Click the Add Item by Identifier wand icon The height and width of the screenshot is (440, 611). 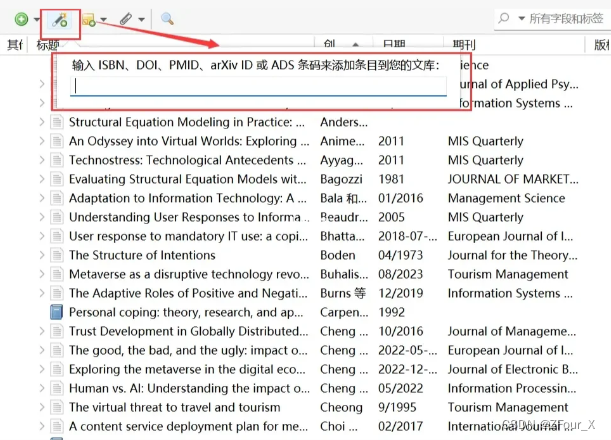click(60, 19)
